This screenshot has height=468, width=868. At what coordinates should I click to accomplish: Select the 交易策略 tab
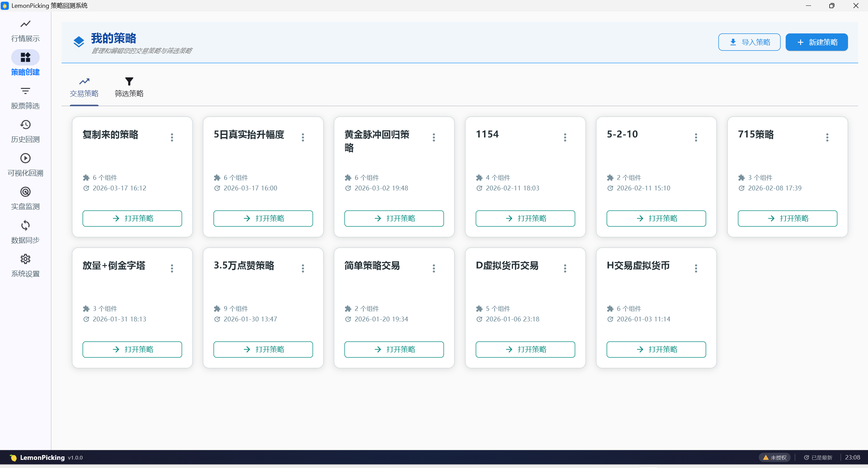tap(84, 87)
